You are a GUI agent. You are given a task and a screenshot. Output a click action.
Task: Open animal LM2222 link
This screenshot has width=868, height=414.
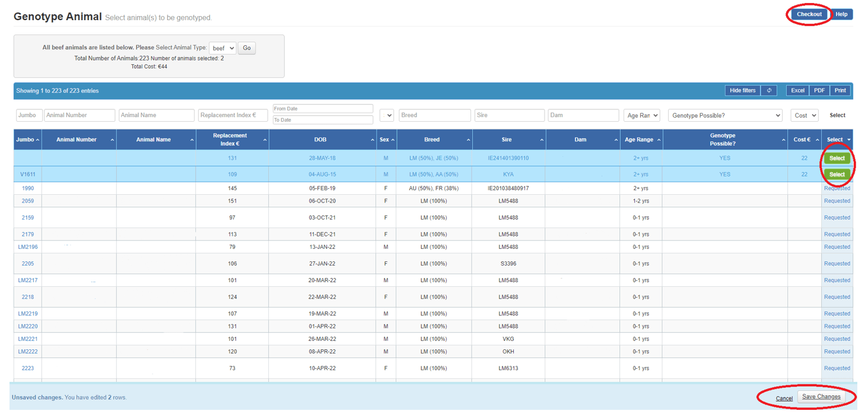coord(28,352)
